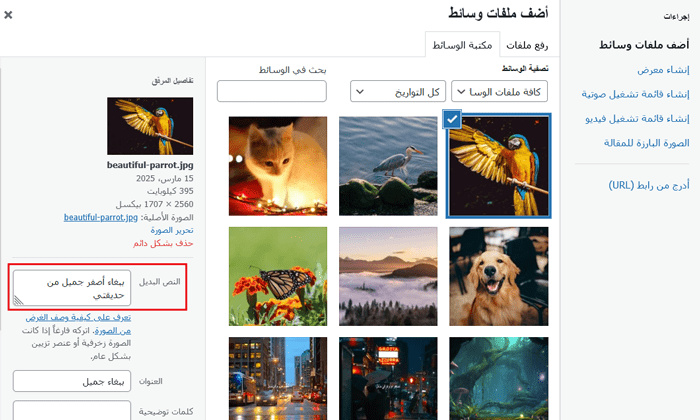Uncheck the selected parrot image checkmark

tap(452, 119)
